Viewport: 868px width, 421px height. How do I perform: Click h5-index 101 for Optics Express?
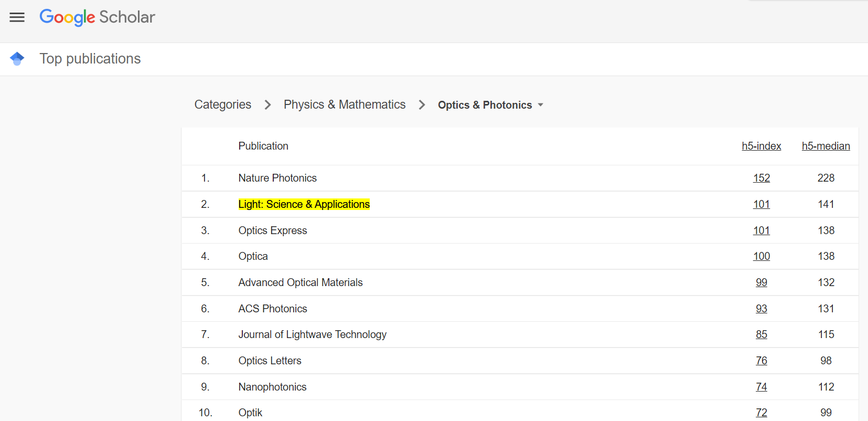click(761, 230)
